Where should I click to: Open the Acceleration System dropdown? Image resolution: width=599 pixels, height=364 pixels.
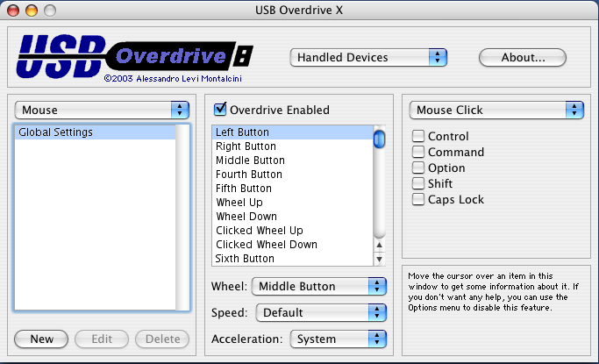[339, 339]
